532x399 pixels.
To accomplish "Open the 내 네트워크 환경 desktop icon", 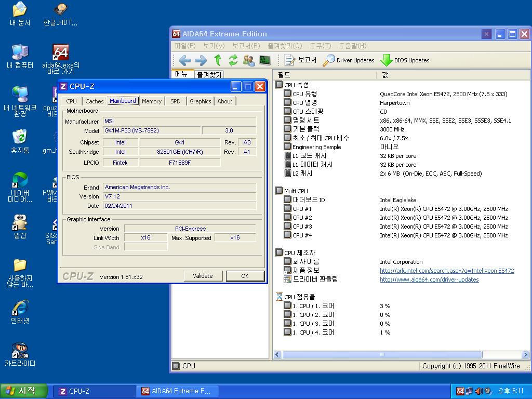I will (x=20, y=101).
